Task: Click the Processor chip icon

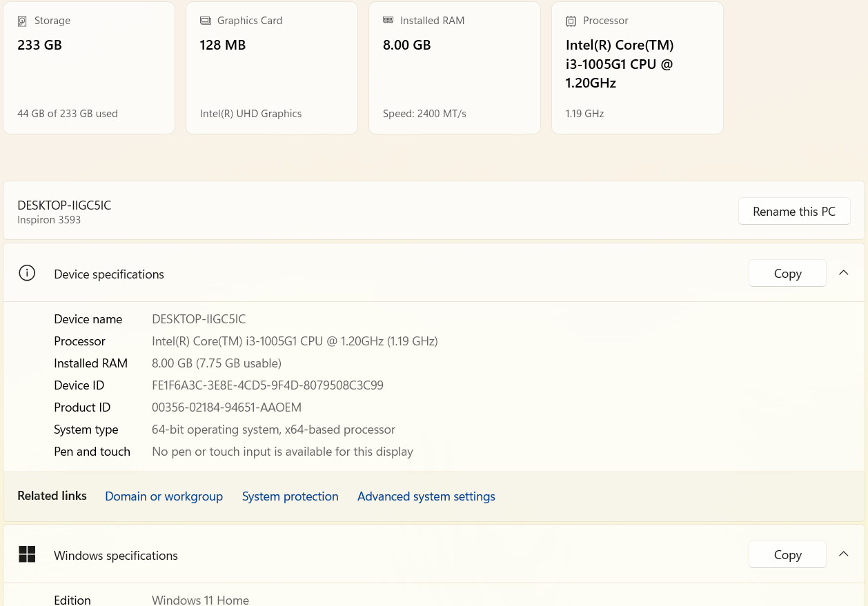Action: [571, 21]
